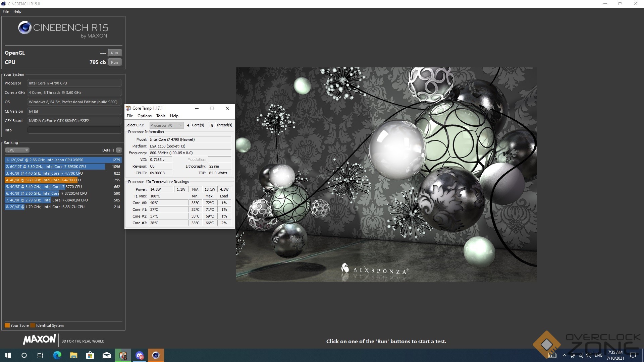
Task: Open Mail app from taskbar
Action: tap(106, 355)
